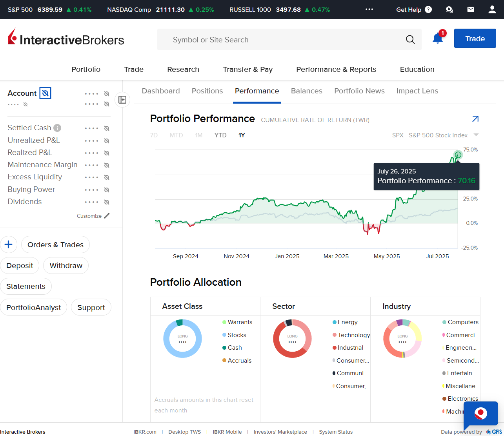Open the IBKR Mobile footer link
Image resolution: width=504 pixels, height=436 pixels.
click(227, 432)
